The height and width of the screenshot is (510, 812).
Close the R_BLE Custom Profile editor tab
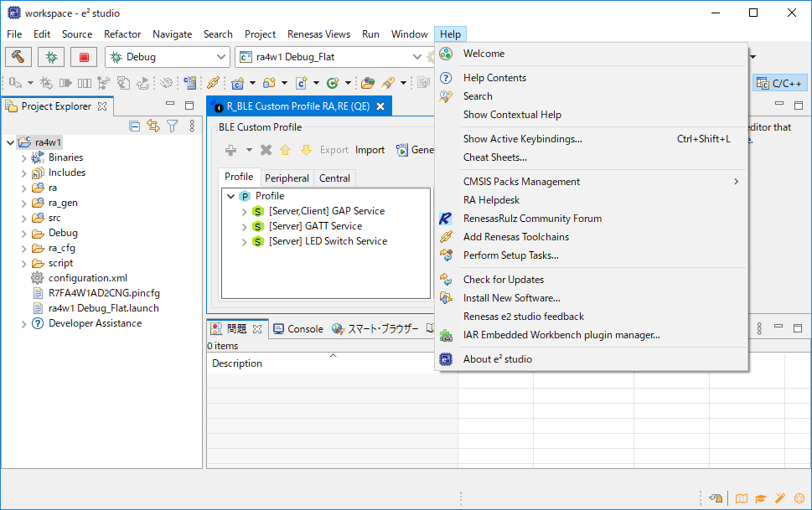tap(380, 106)
